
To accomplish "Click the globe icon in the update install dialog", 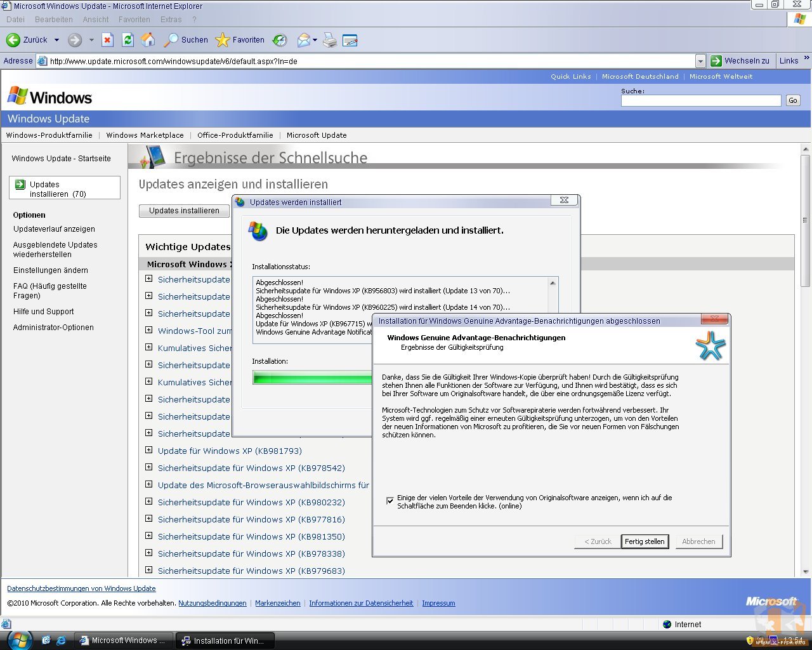I will 258,230.
